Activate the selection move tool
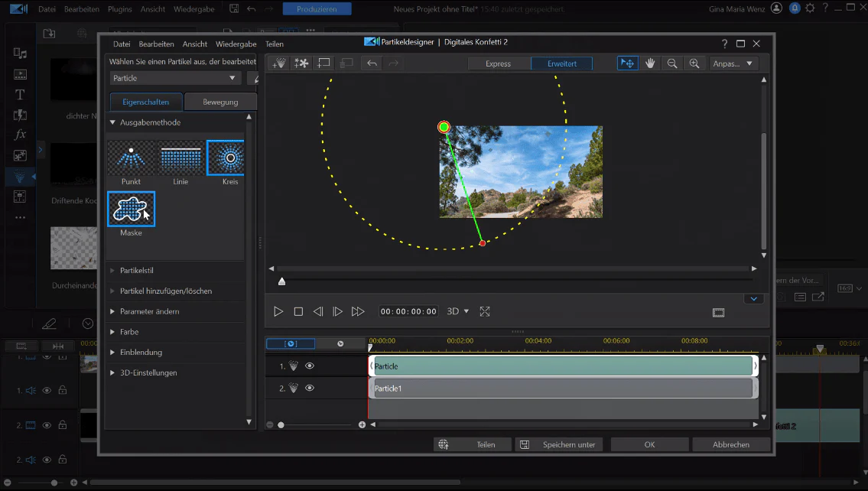The image size is (868, 491). coord(627,63)
